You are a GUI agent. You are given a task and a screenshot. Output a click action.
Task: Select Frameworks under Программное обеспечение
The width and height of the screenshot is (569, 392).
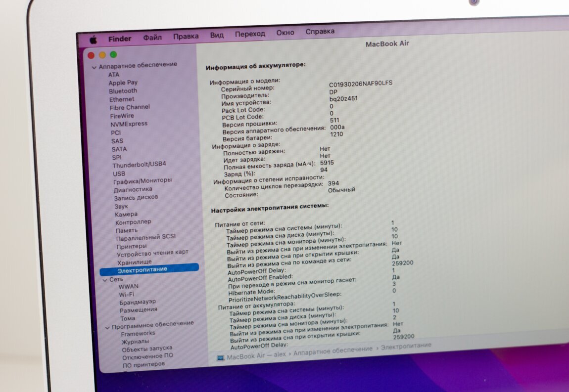(x=138, y=333)
